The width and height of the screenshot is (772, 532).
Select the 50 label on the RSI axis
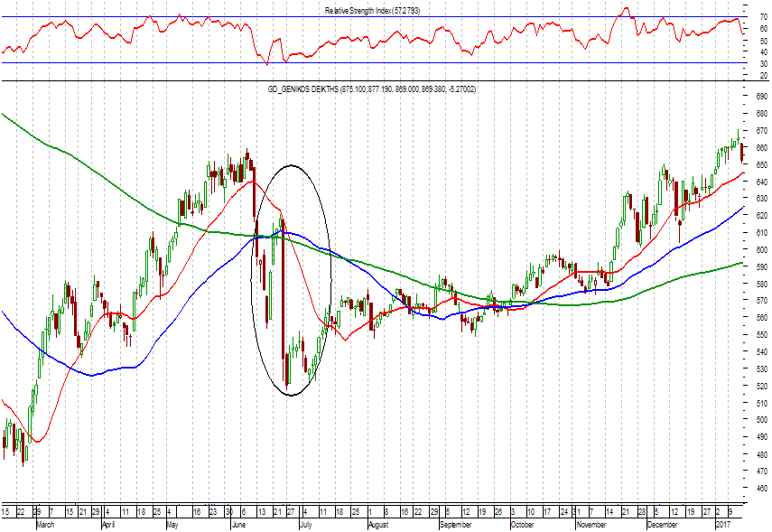tap(764, 41)
